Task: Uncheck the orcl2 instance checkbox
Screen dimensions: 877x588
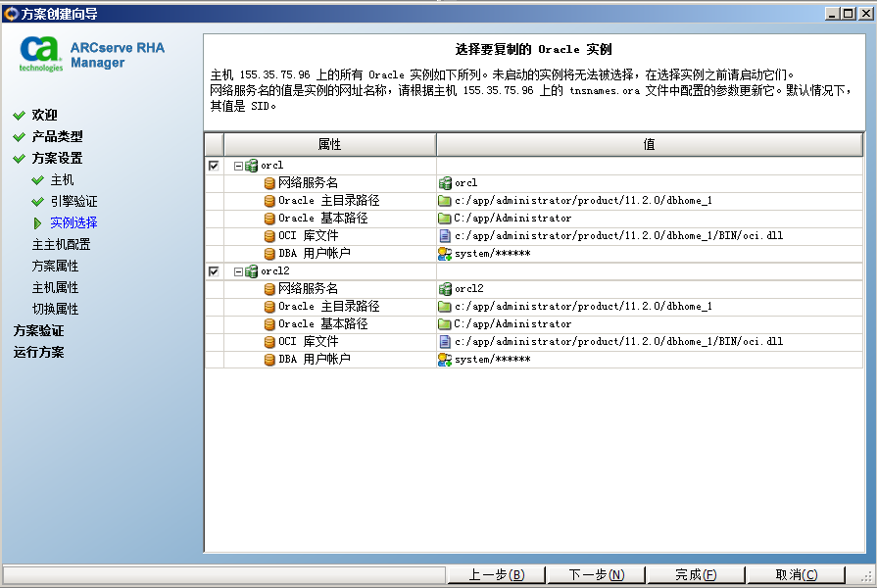Action: click(214, 271)
